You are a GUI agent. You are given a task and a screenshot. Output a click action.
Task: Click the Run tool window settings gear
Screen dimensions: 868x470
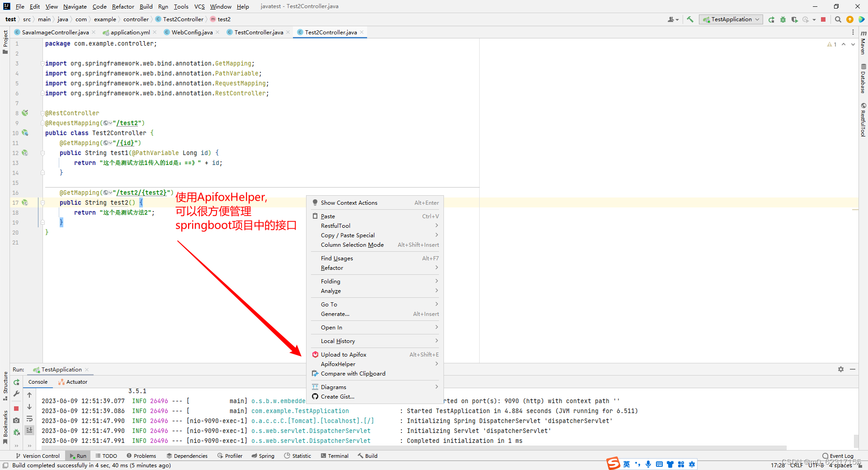[x=841, y=369]
